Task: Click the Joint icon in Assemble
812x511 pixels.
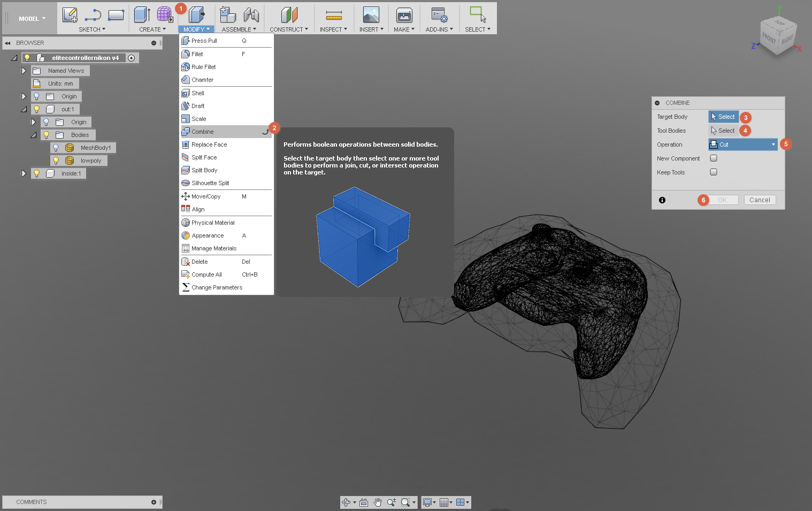Action: [251, 15]
